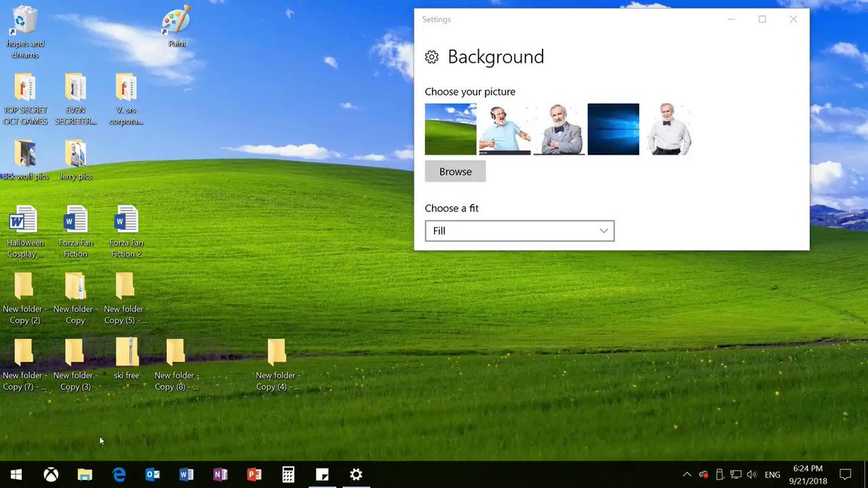
Task: Select the first Forza Fan Fiction document
Action: [x=75, y=232]
